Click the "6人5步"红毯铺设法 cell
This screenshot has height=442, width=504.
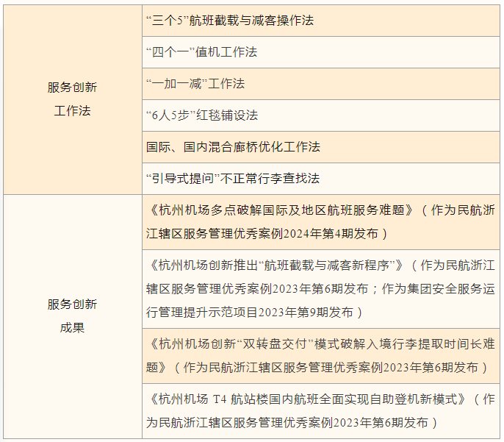[321, 115]
